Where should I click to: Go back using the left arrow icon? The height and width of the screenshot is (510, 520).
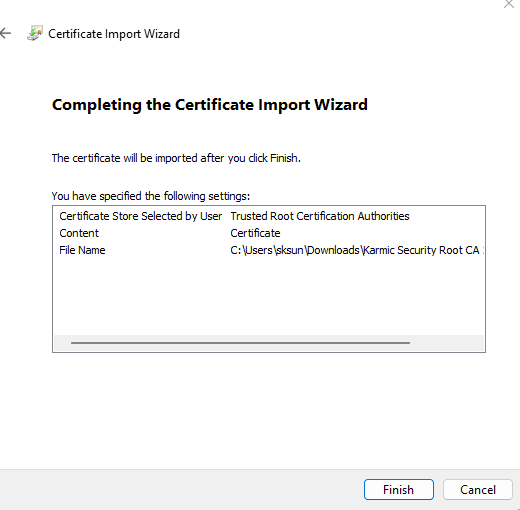(5, 33)
